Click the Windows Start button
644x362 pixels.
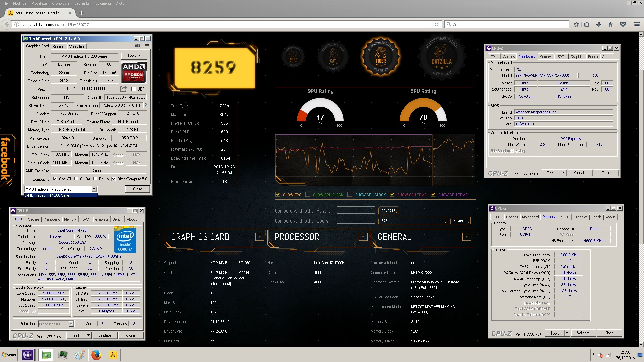(9, 355)
